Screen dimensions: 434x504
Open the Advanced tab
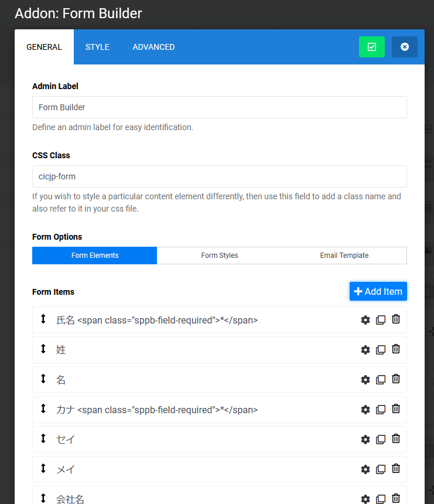click(x=153, y=47)
